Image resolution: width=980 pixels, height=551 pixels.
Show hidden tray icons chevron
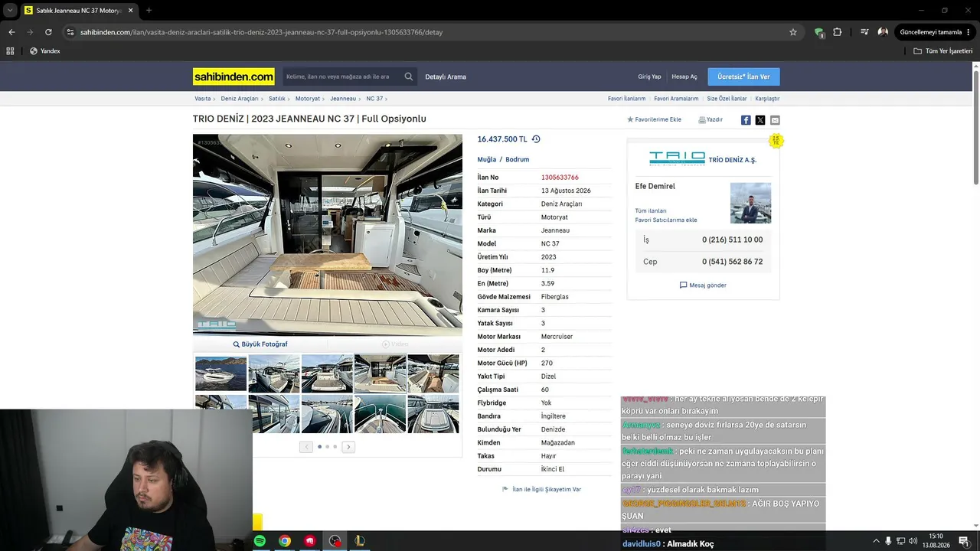click(x=876, y=541)
